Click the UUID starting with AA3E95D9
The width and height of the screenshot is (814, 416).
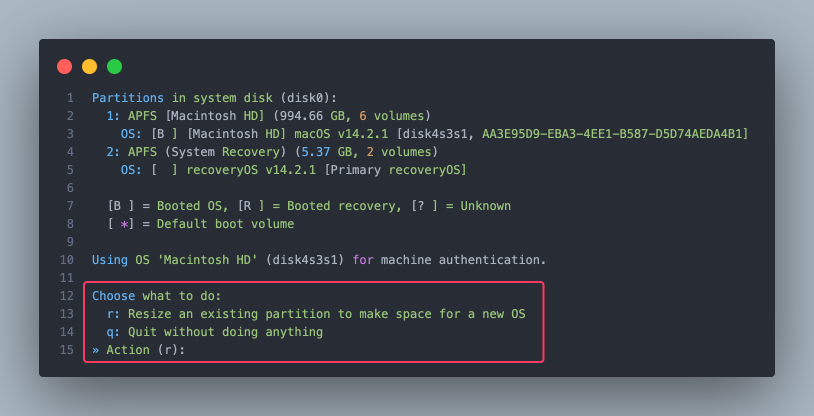612,134
